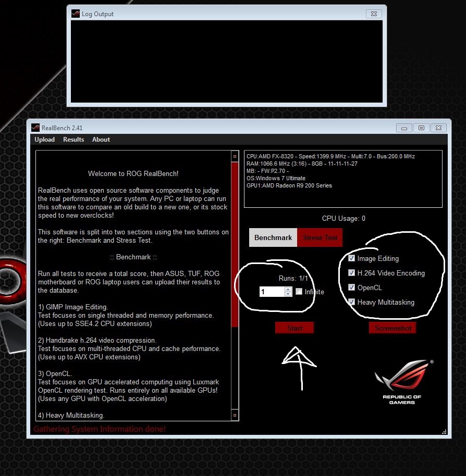Decrease the run count with the down arrow
The image size is (466, 476).
tap(288, 294)
